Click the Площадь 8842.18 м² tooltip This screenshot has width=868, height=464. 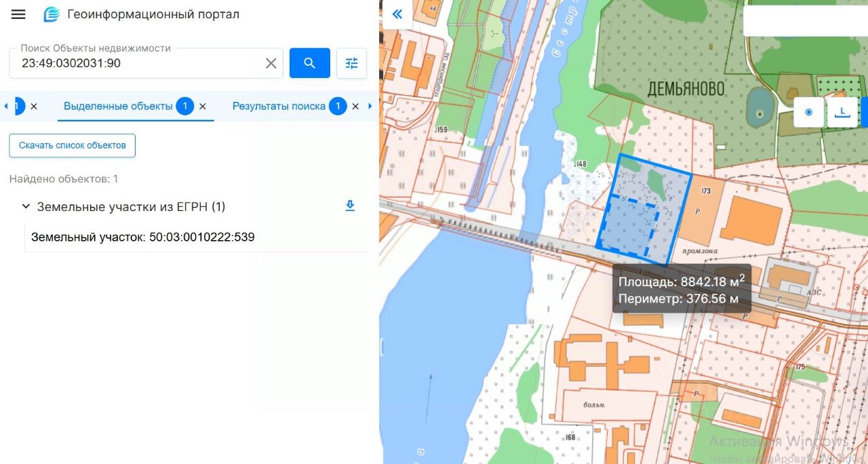pos(682,288)
